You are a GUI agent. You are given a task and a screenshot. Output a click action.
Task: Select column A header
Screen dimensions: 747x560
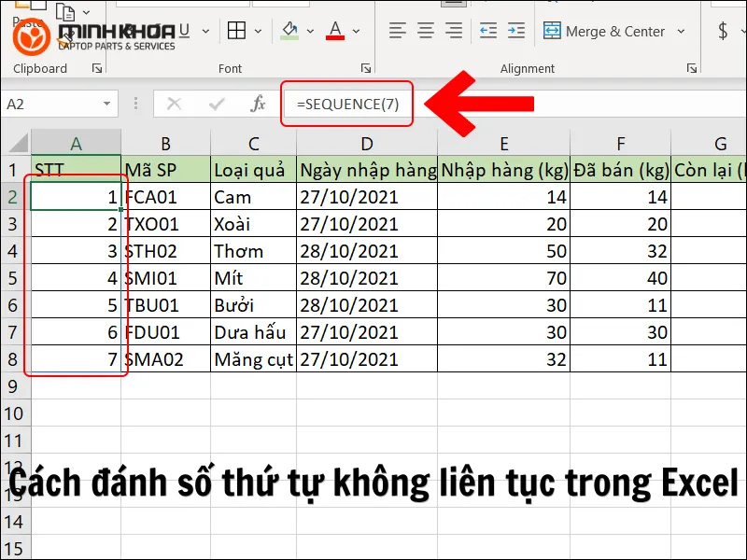[77, 143]
